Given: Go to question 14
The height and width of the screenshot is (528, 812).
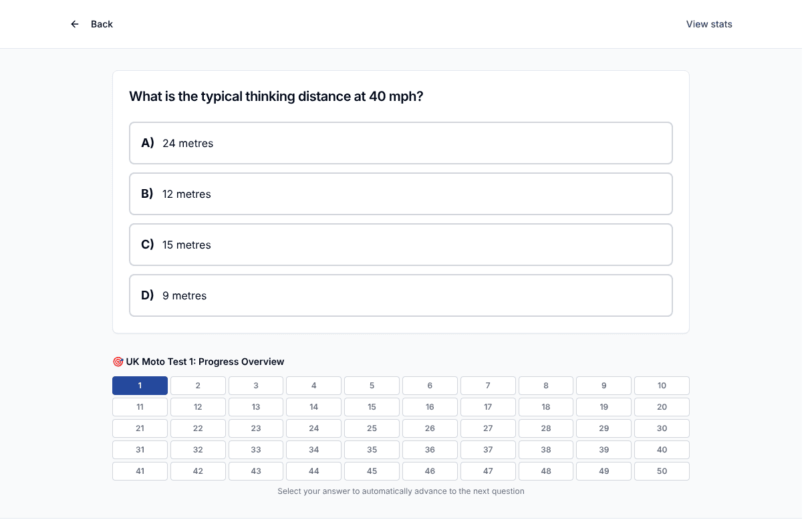Looking at the screenshot, I should click(x=314, y=407).
